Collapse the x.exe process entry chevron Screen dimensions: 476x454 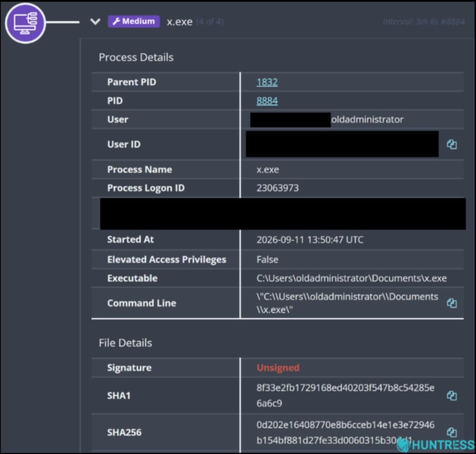(95, 21)
